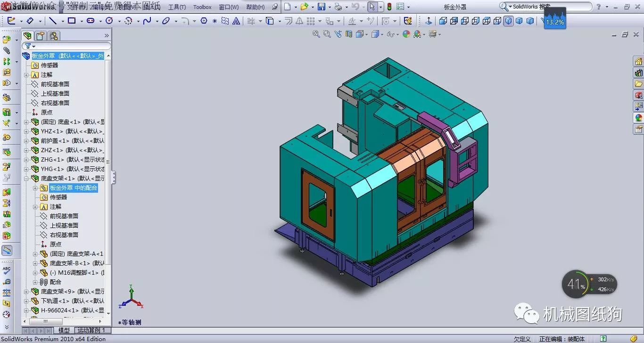This screenshot has height=343, width=644.
Task: Select the Spline sketch tool
Action: click(x=147, y=21)
